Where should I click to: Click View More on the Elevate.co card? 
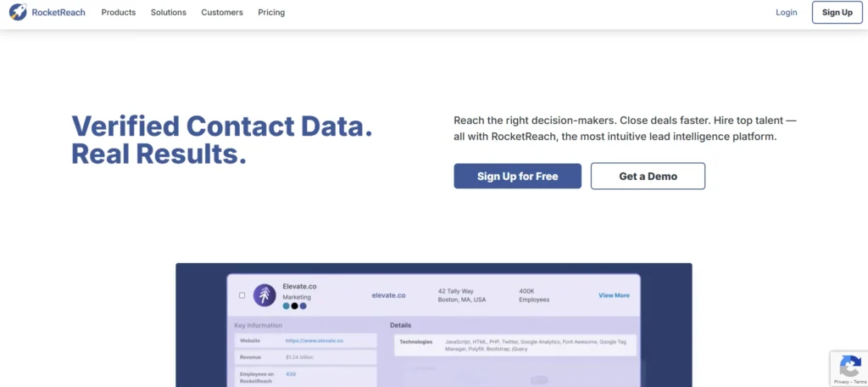(x=614, y=295)
